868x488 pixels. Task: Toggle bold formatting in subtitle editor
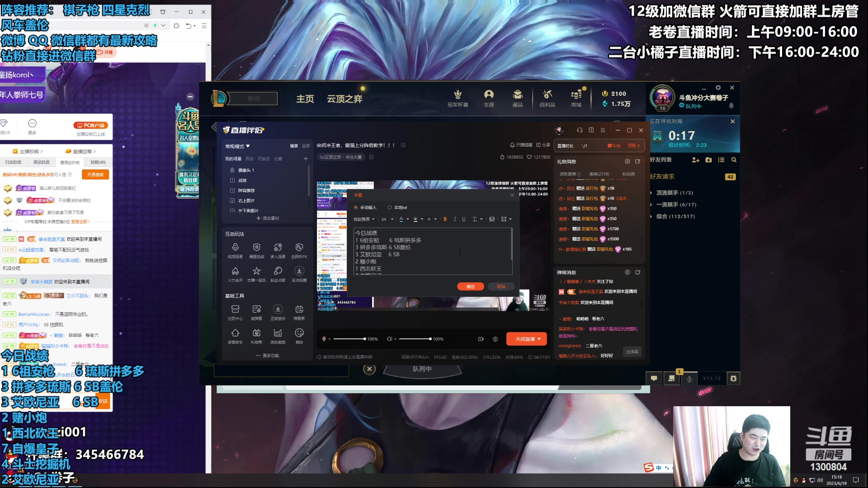pyautogui.click(x=445, y=219)
